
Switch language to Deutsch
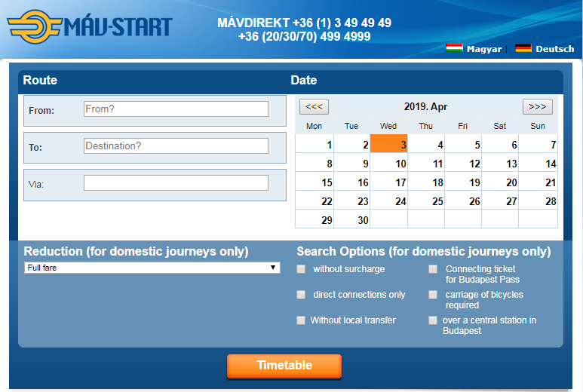click(554, 49)
